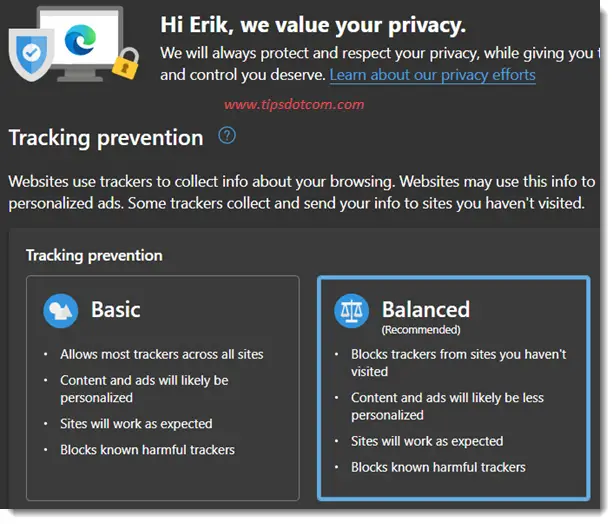Click the Basic heading text
This screenshot has height=524, width=615.
[116, 309]
